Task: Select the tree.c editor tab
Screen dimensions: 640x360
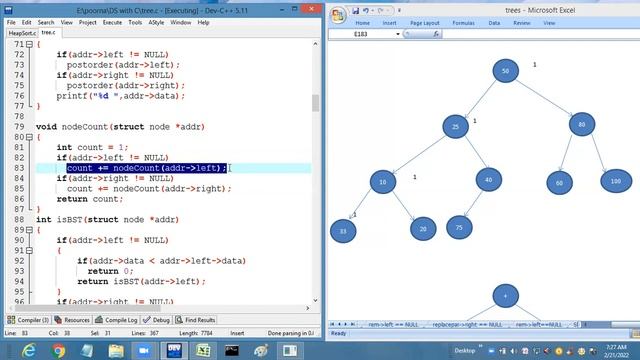Action: (49, 33)
